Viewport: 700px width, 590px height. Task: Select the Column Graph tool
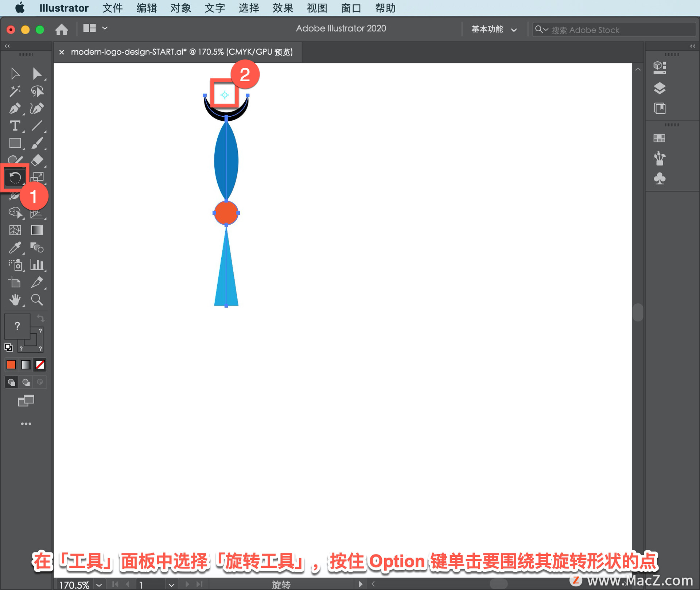(x=37, y=265)
